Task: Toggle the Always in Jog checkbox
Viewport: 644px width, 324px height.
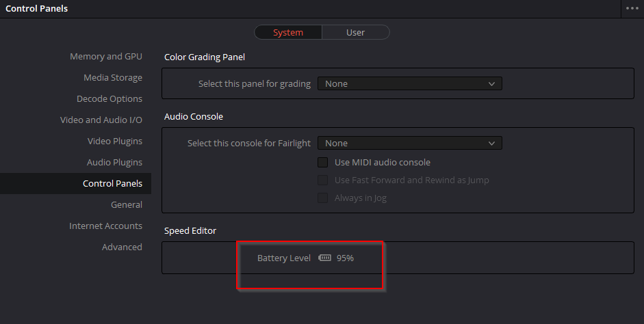Action: (x=323, y=198)
